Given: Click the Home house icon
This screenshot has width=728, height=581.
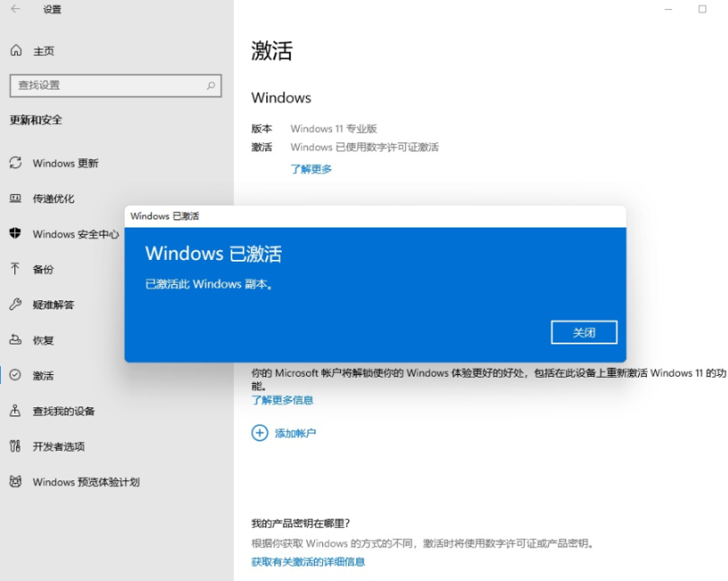Looking at the screenshot, I should pos(16,50).
